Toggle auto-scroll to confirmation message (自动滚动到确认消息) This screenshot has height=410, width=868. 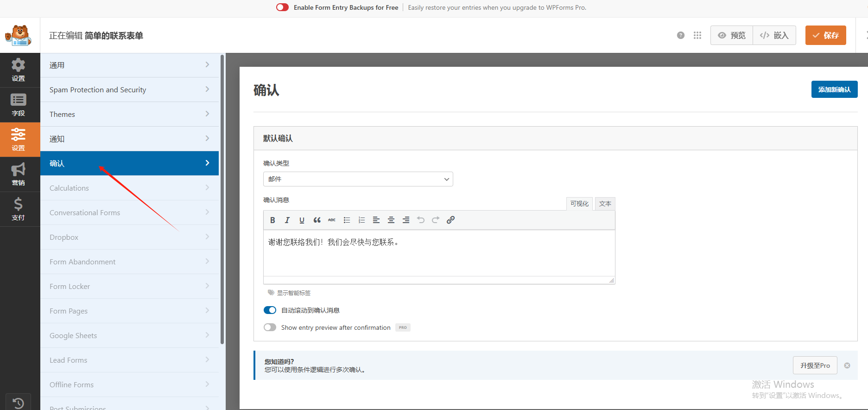tap(270, 310)
